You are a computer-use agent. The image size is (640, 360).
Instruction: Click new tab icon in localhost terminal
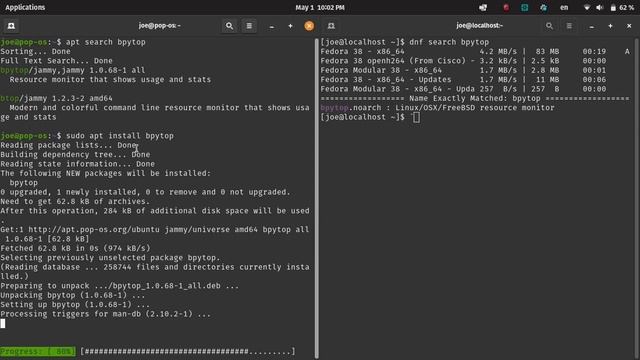point(331,26)
